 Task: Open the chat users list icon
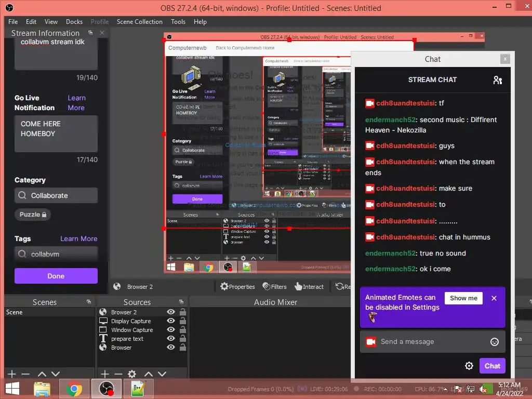pyautogui.click(x=498, y=80)
